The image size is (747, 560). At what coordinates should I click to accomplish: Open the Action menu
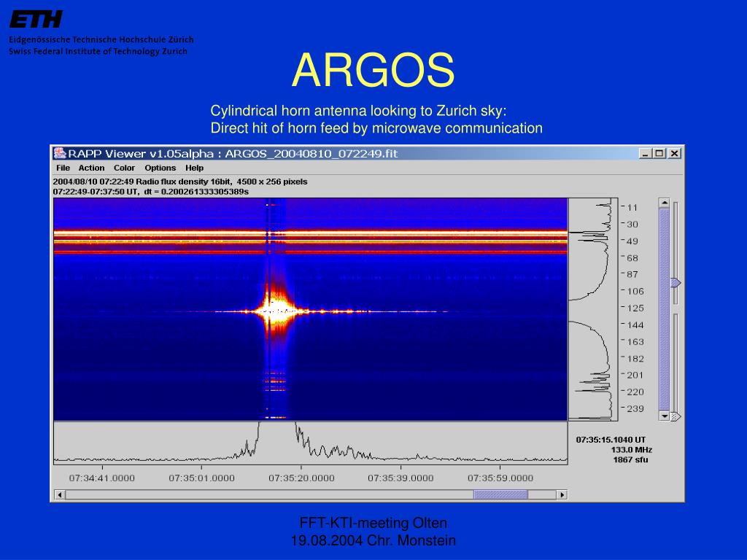pyautogui.click(x=91, y=168)
